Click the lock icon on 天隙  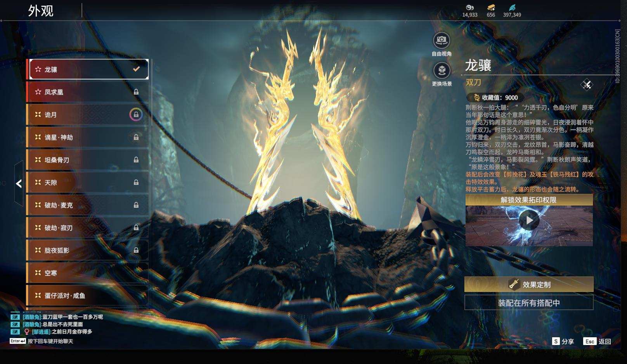pos(136,183)
